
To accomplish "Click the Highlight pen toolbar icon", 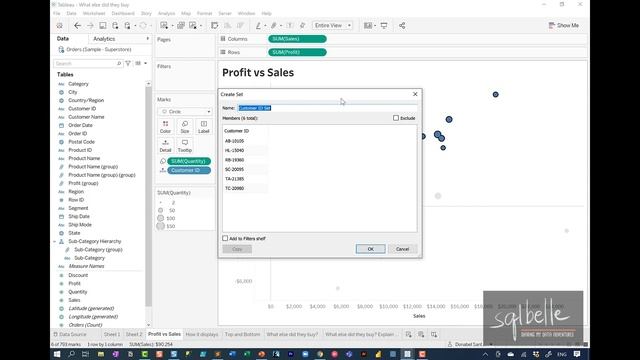I will 258,25.
